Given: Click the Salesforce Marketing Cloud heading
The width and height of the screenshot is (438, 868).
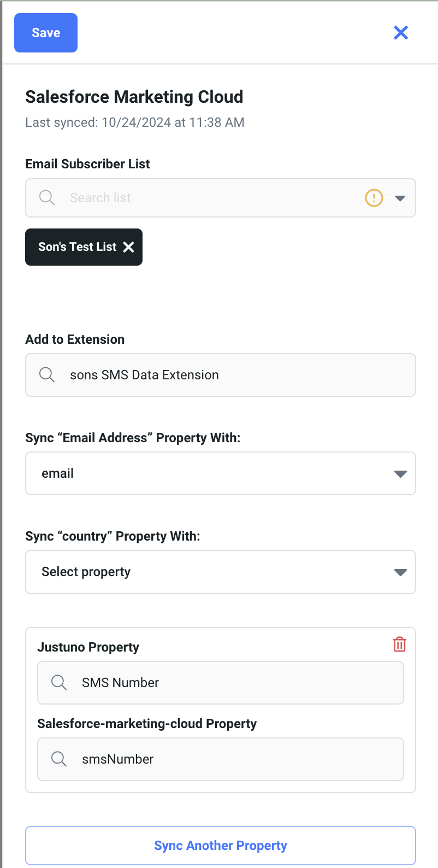Looking at the screenshot, I should [134, 97].
